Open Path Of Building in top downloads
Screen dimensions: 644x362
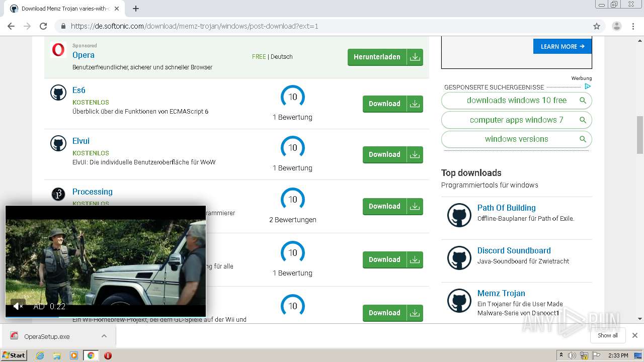click(506, 208)
